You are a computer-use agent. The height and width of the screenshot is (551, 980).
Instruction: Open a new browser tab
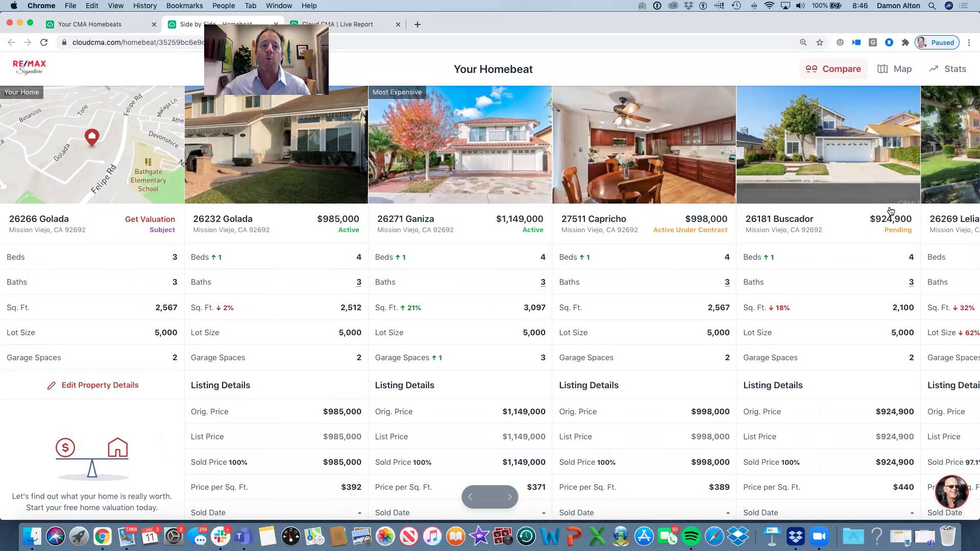click(417, 24)
